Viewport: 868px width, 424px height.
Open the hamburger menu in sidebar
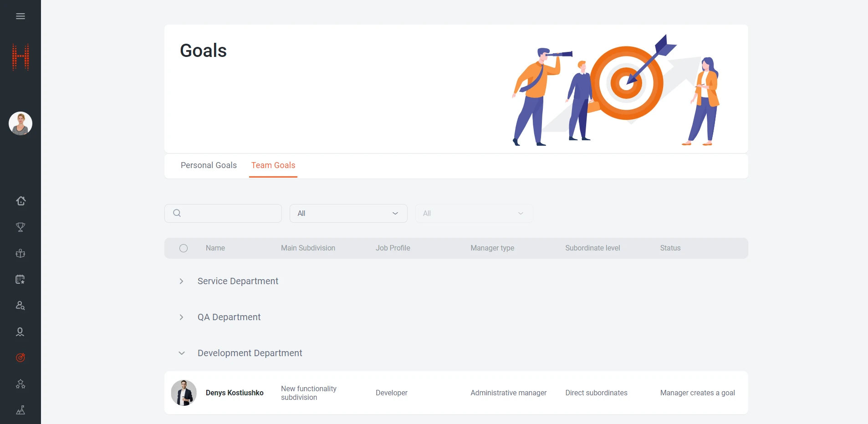(20, 16)
